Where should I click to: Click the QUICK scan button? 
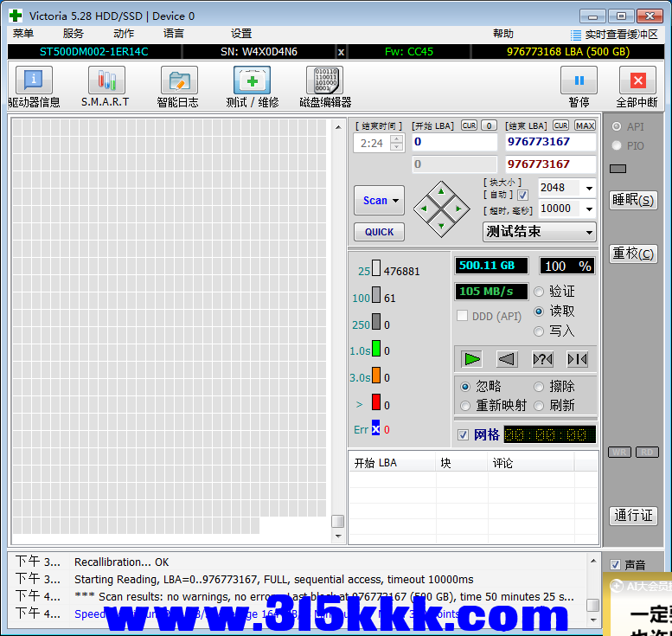[379, 232]
